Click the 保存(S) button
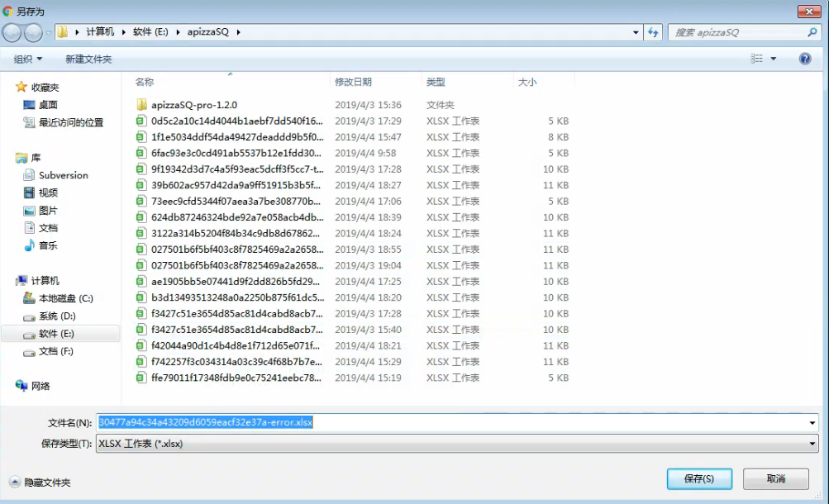This screenshot has width=829, height=504. coord(699,478)
